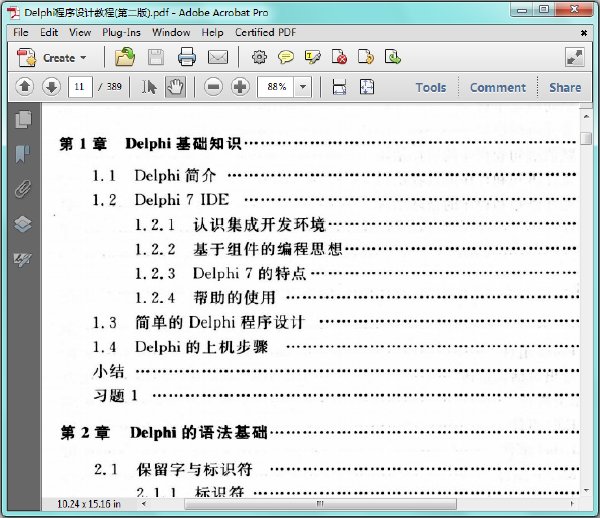Show the Page Thumbnails panel
This screenshot has height=518, width=600.
[23, 119]
